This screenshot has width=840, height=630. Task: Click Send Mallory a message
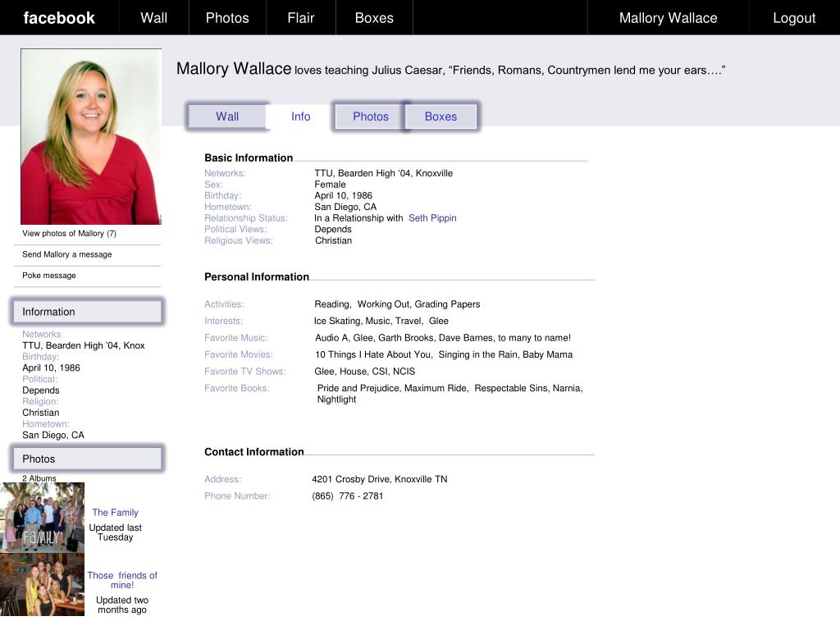click(x=67, y=254)
